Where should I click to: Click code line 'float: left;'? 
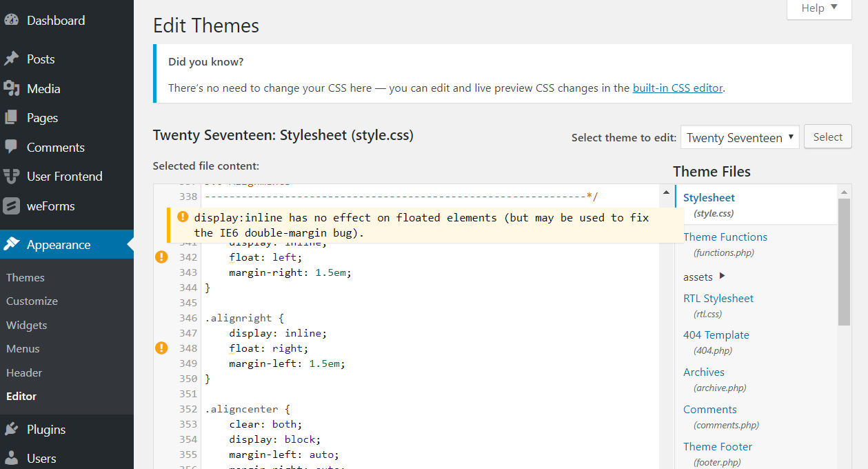coord(265,257)
